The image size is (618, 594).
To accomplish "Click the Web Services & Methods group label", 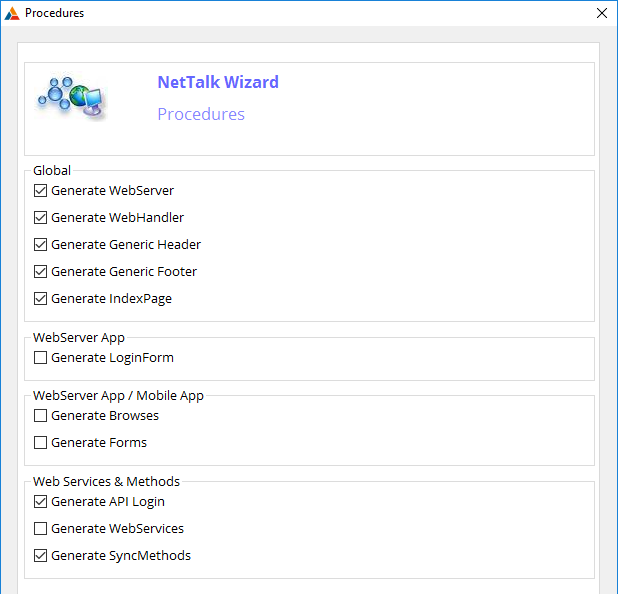I will pyautogui.click(x=106, y=481).
